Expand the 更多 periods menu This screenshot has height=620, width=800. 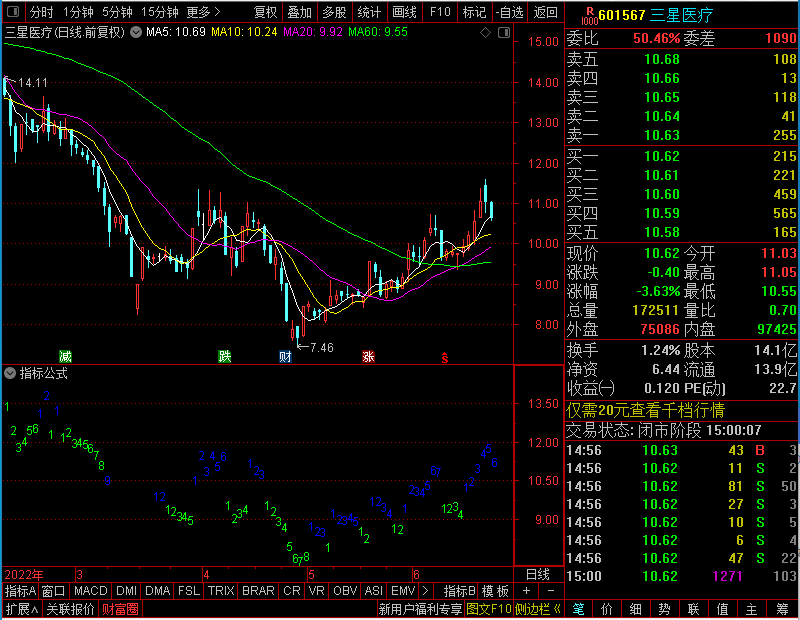204,12
